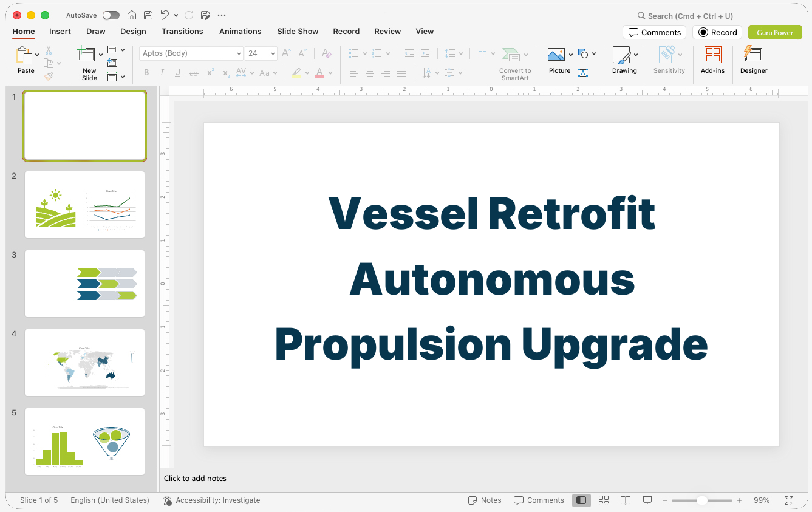Click the green Guru Power button
This screenshot has width=812, height=512.
tap(775, 32)
